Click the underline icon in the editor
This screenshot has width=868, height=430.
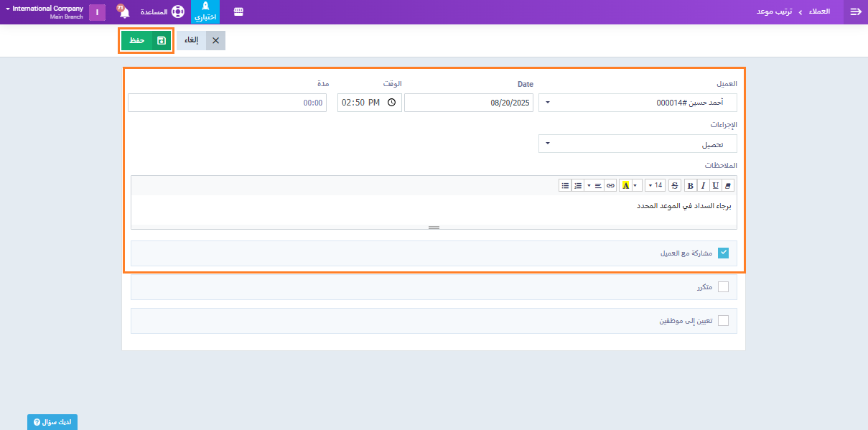[716, 185]
